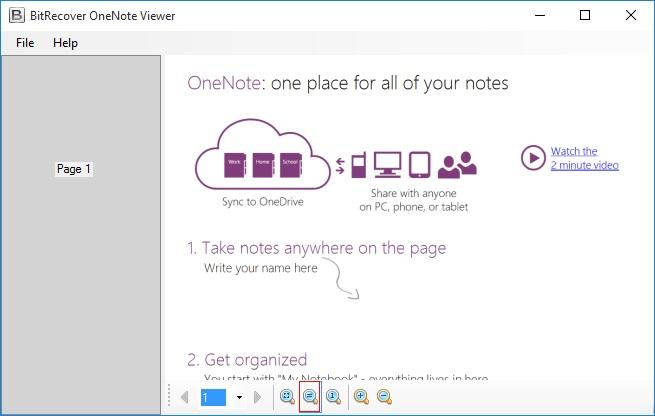Click the fit page width zoom icon
Screen dimensions: 655x416
[x=310, y=396]
